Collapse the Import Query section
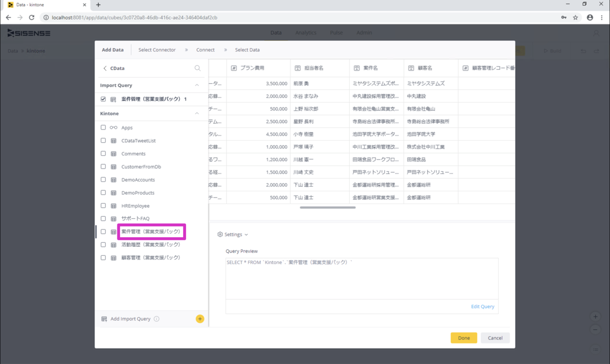This screenshot has width=610, height=364. pyautogui.click(x=197, y=85)
